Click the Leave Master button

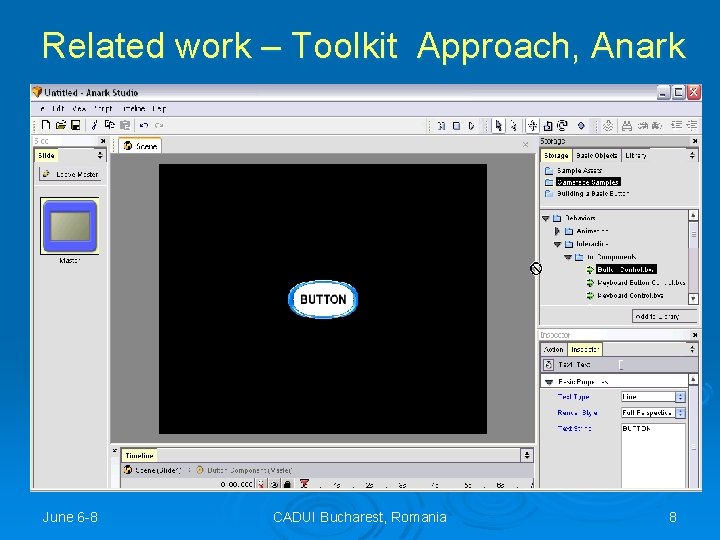[70, 174]
